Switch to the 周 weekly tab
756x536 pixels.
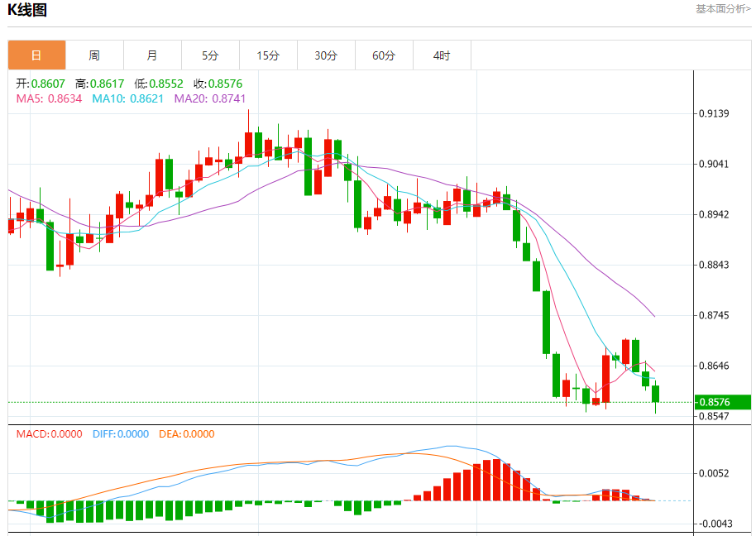(x=94, y=55)
